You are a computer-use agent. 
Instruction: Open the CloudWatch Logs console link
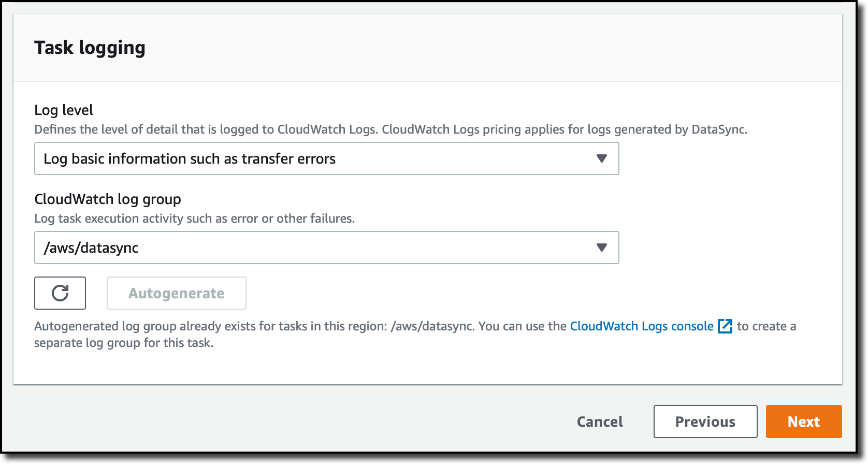click(642, 326)
